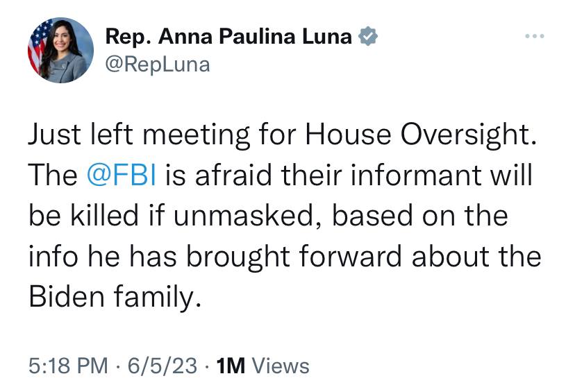Open the @RepLuna handle profile link

[158, 65]
